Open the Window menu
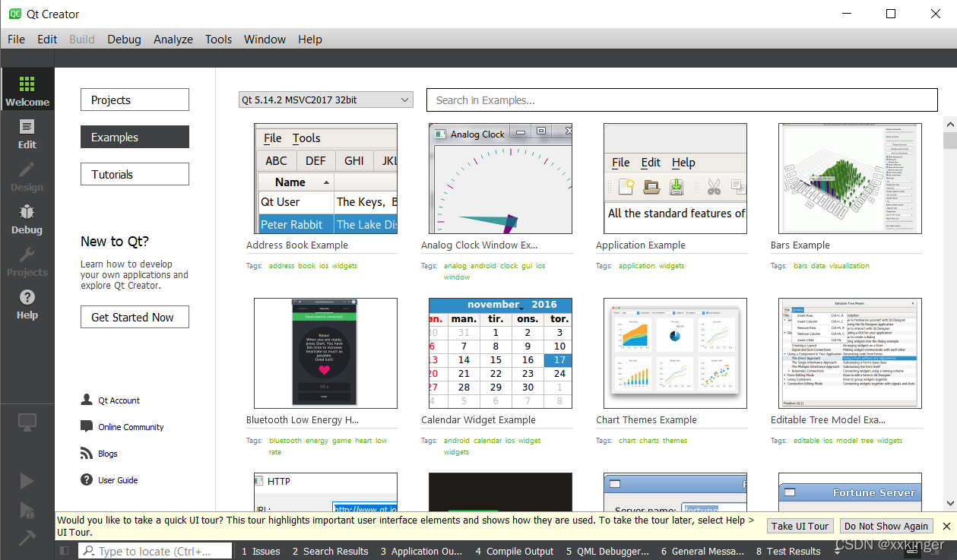This screenshot has height=560, width=957. [x=265, y=40]
